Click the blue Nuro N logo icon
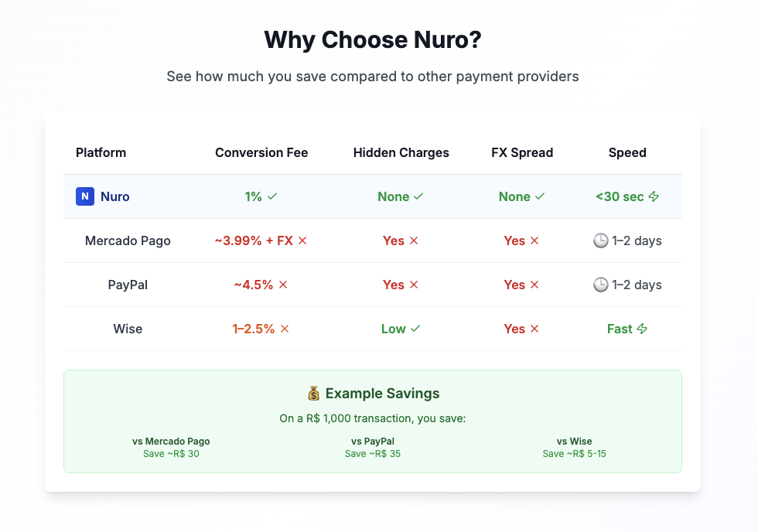The width and height of the screenshot is (758, 532). tap(84, 196)
